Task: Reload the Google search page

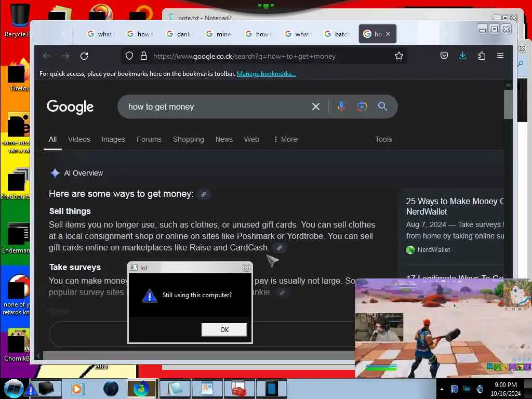Action: [x=84, y=56]
